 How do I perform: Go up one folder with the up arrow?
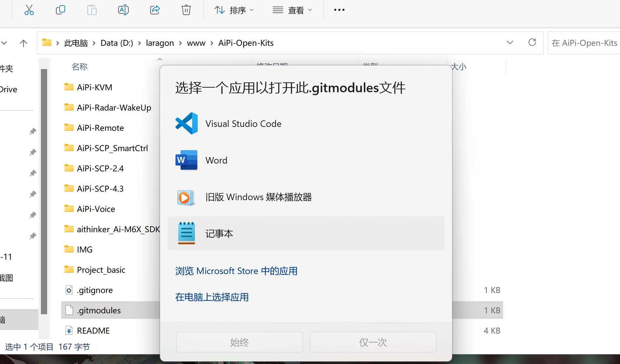(24, 43)
